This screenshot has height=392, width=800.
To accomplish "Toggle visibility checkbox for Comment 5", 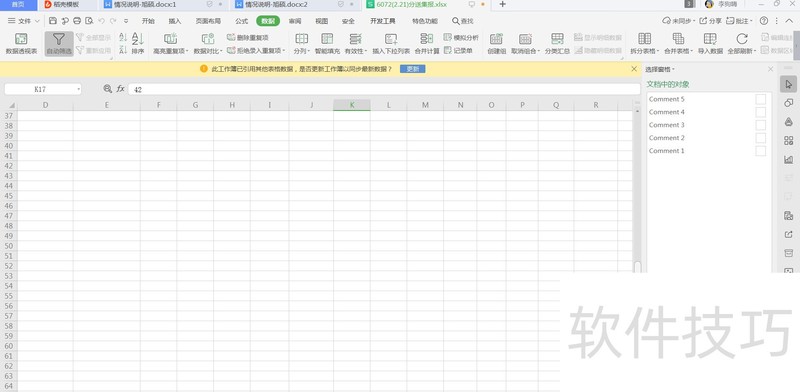I will [761, 99].
